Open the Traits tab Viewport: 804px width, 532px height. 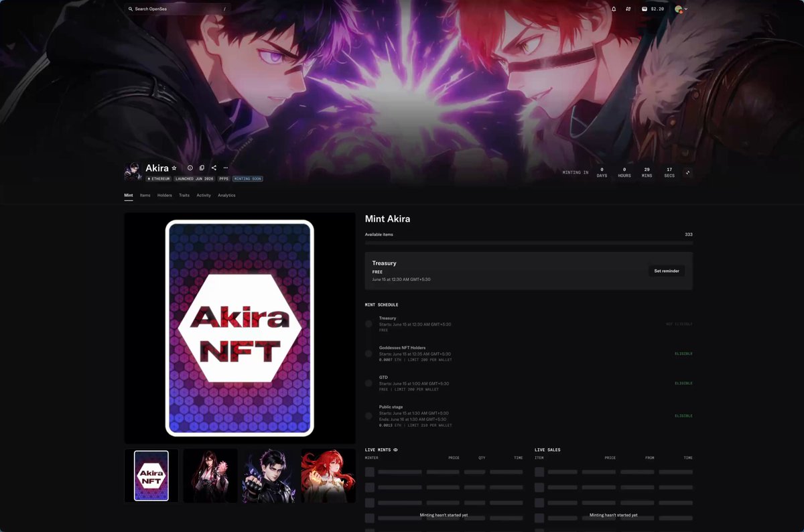coord(184,195)
